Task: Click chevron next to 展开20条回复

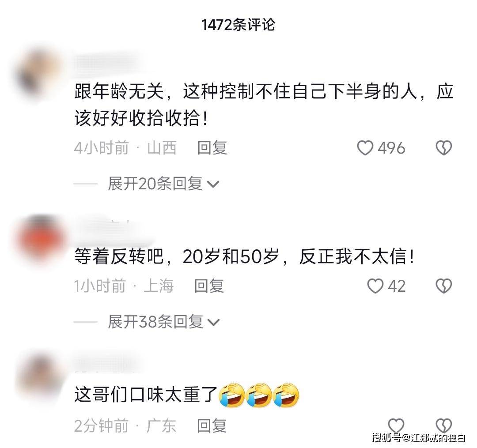Action: pyautogui.click(x=213, y=184)
